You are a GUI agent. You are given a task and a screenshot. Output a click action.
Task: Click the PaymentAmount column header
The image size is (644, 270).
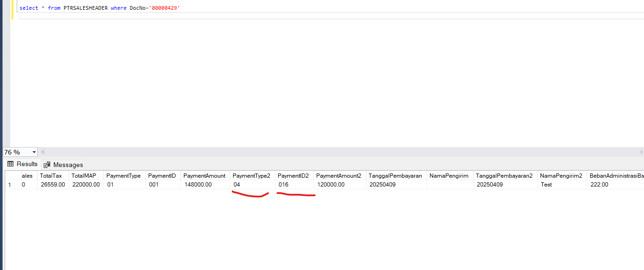click(x=205, y=176)
